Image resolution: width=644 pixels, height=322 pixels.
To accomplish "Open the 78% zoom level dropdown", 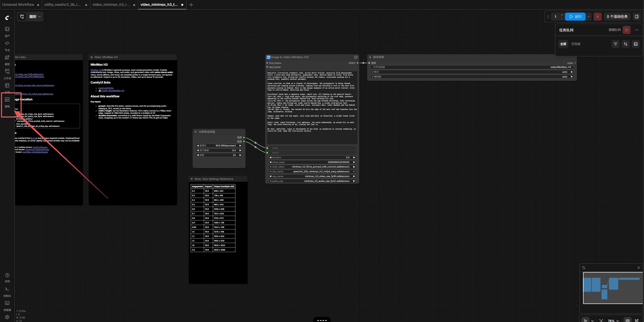I will 613,320.
